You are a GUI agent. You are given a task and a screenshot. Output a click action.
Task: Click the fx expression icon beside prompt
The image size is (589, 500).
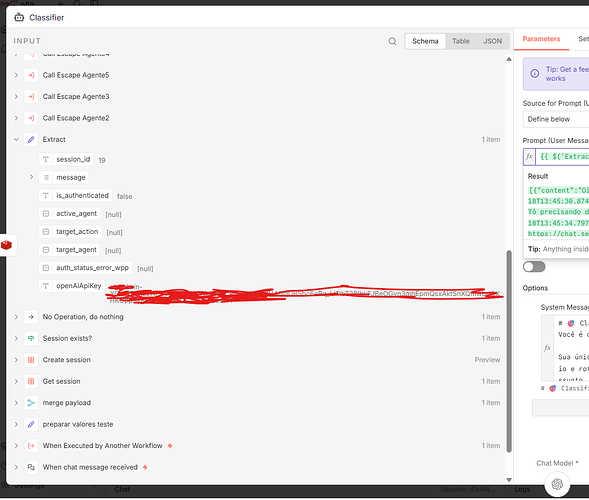tap(529, 156)
